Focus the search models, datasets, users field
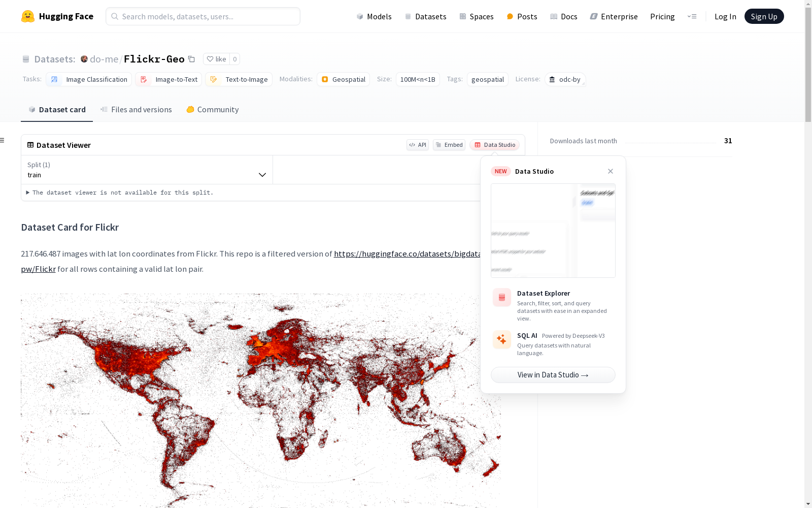The height and width of the screenshot is (508, 812). pos(203,16)
